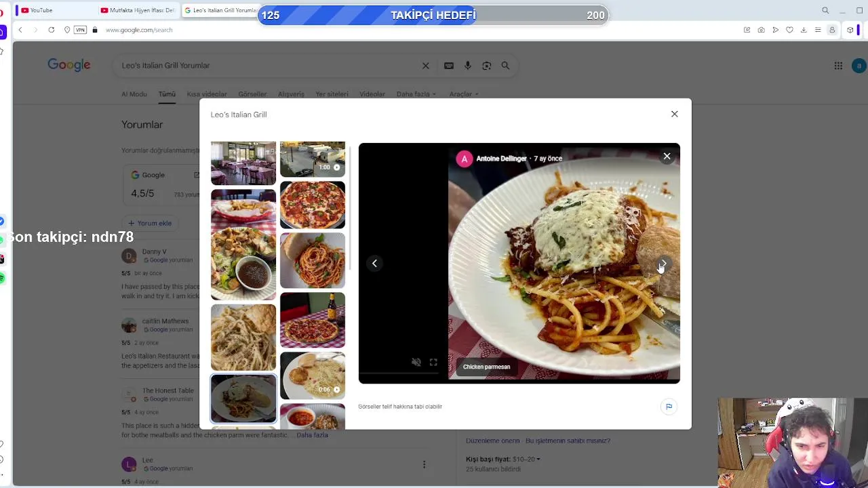Open the salad with dressing thumbnail
This screenshot has height=488, width=868.
tap(243, 245)
